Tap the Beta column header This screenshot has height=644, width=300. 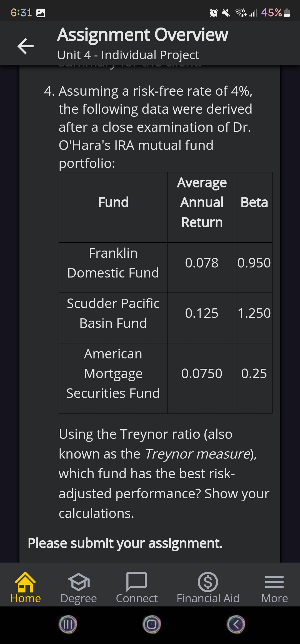(x=254, y=202)
